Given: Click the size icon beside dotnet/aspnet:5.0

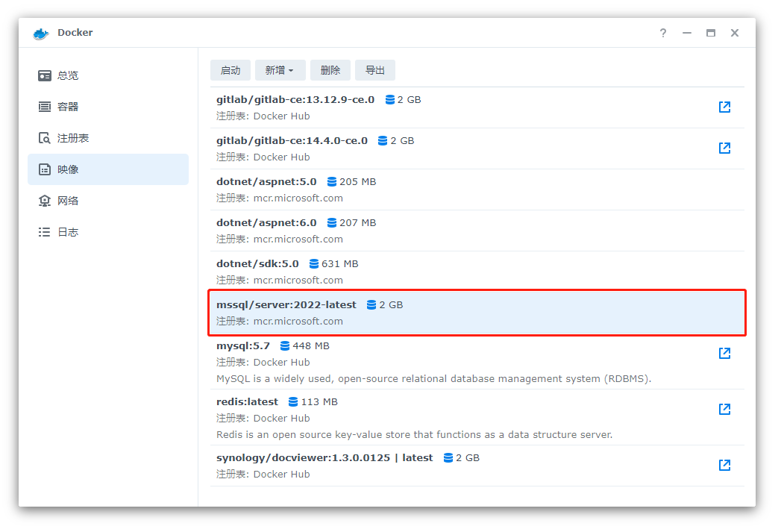Looking at the screenshot, I should click(331, 182).
